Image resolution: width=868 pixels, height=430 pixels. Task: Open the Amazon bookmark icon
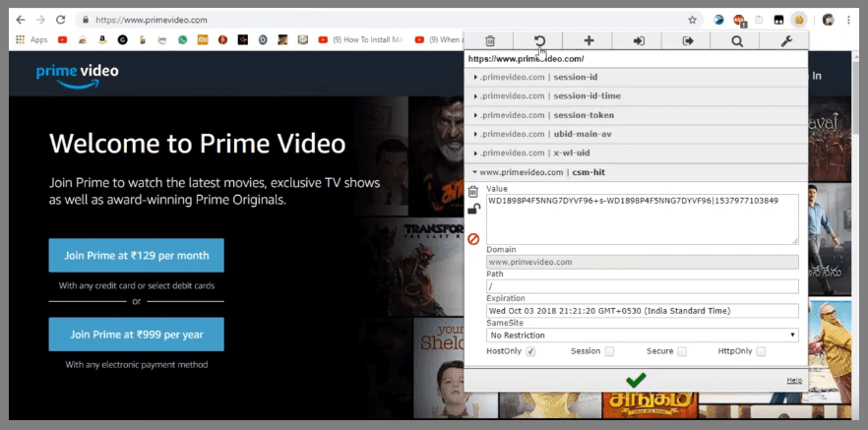(x=102, y=39)
